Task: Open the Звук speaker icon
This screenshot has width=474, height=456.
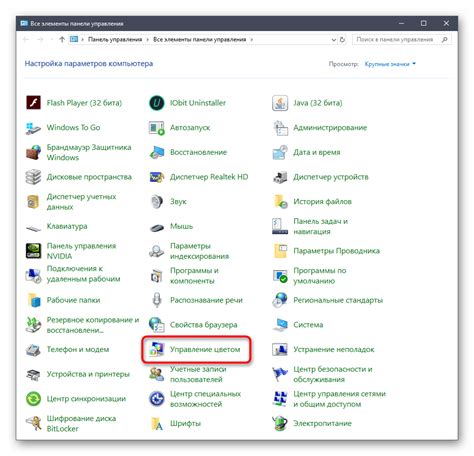Action: (157, 201)
